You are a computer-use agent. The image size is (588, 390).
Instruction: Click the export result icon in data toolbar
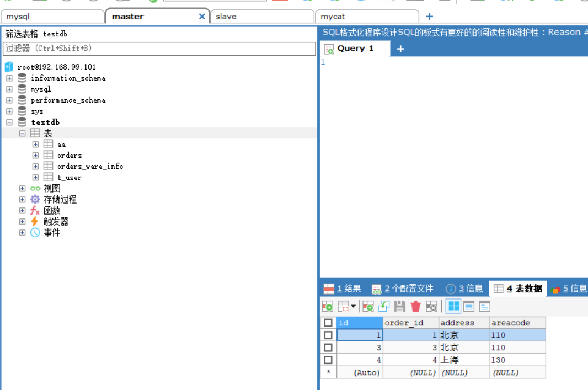[328, 306]
